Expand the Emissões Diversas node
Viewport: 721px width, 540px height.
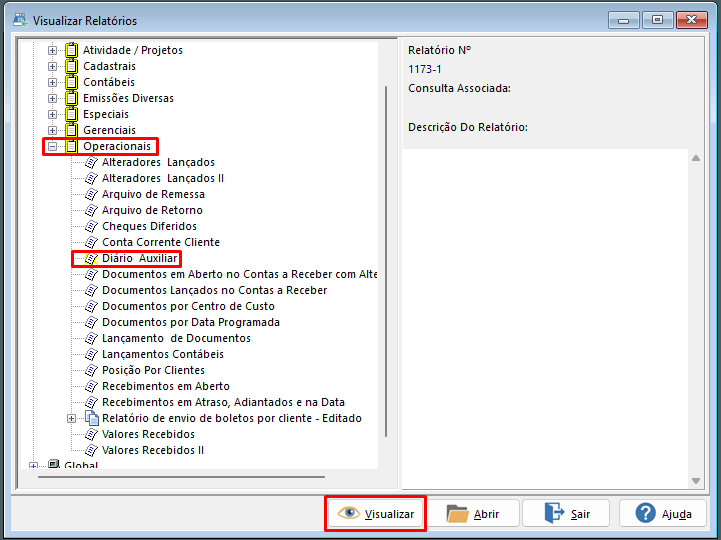point(52,98)
